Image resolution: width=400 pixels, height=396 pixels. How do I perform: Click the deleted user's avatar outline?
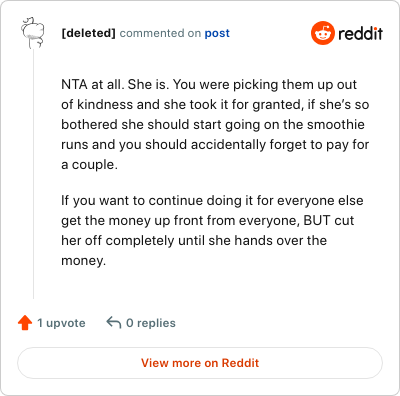(x=32, y=33)
